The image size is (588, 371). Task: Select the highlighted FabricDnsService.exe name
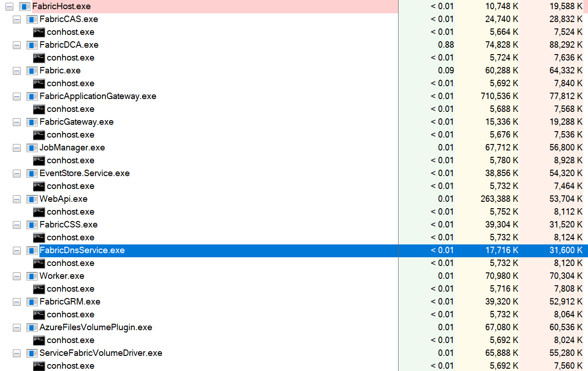(82, 250)
